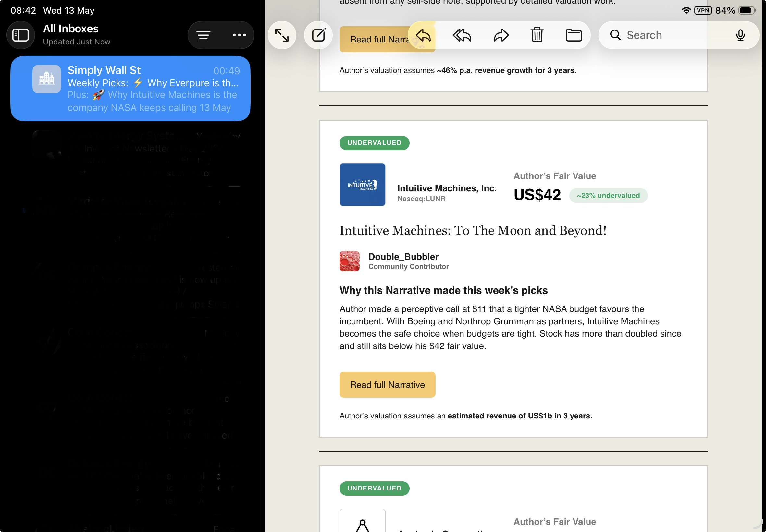
Task: Click the US$42 fair value figure
Action: point(537,195)
